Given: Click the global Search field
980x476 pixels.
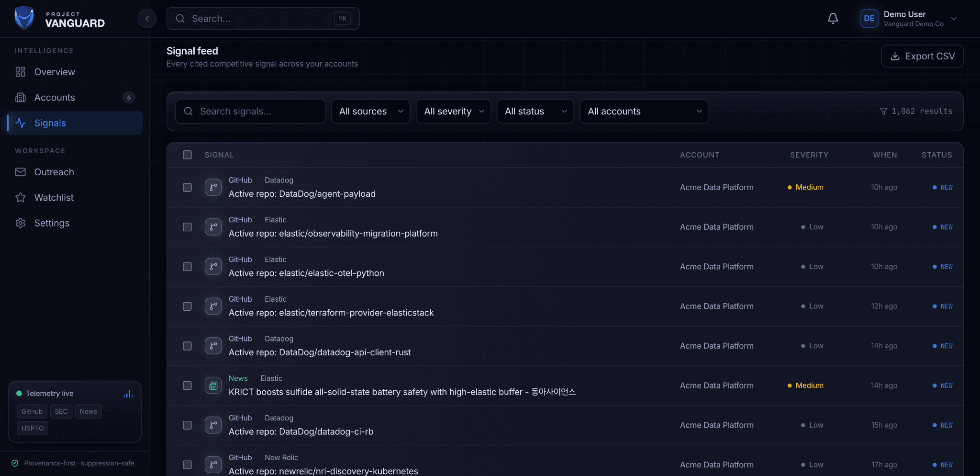Looking at the screenshot, I should [x=263, y=19].
